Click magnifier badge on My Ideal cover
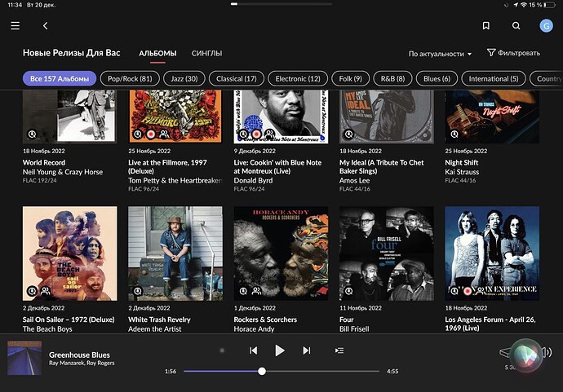 tap(348, 134)
